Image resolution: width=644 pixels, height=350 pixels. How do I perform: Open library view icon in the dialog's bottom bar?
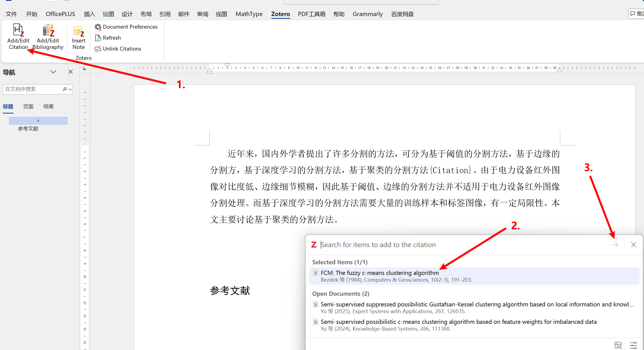(618, 345)
